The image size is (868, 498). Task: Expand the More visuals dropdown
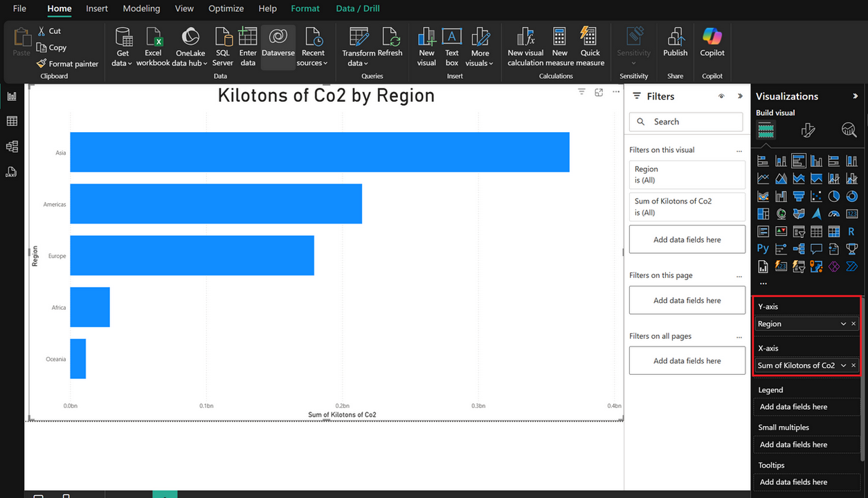[480, 47]
